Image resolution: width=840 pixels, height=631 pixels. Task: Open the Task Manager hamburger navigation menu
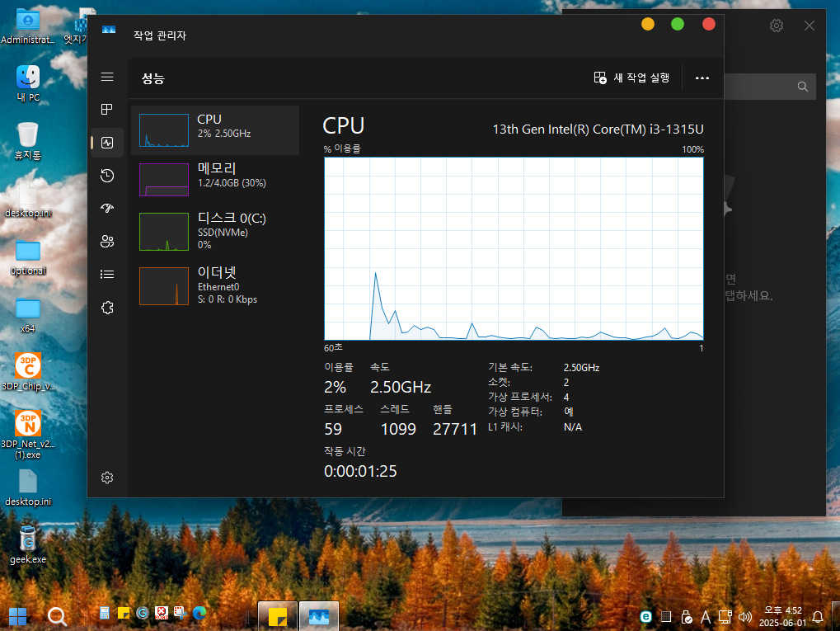[107, 77]
